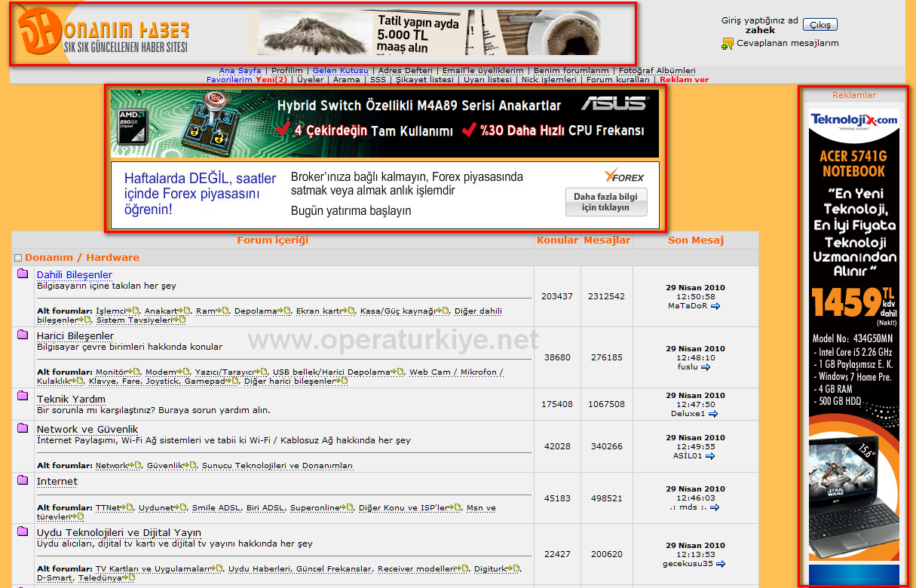Click folder icon beside Uydu Teknolojileri ve Dijital Yayın
The image size is (916, 588).
click(x=23, y=531)
